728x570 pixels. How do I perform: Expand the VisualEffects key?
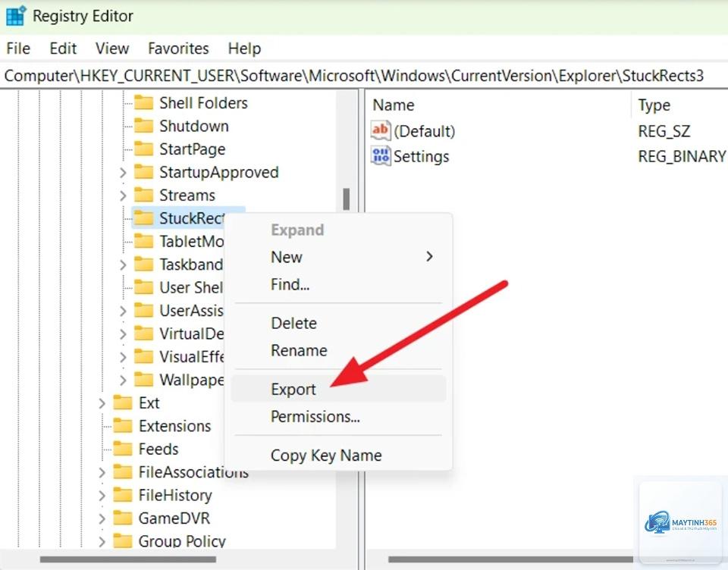(123, 357)
